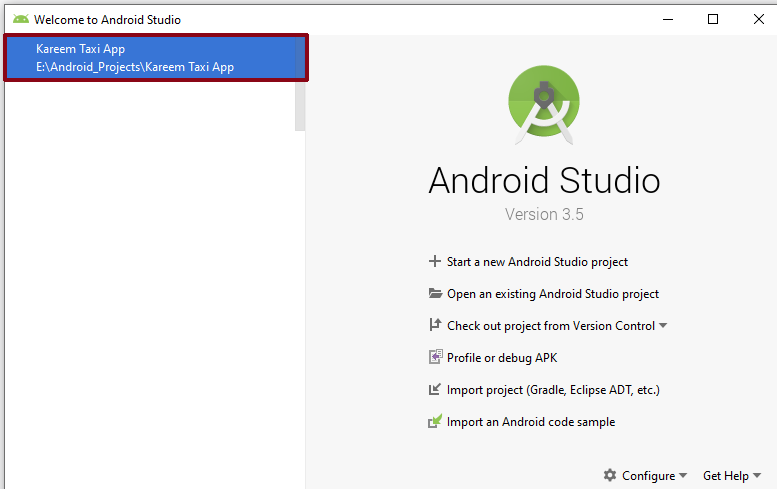
Task: Click the Import Android code sample icon
Action: coord(434,422)
